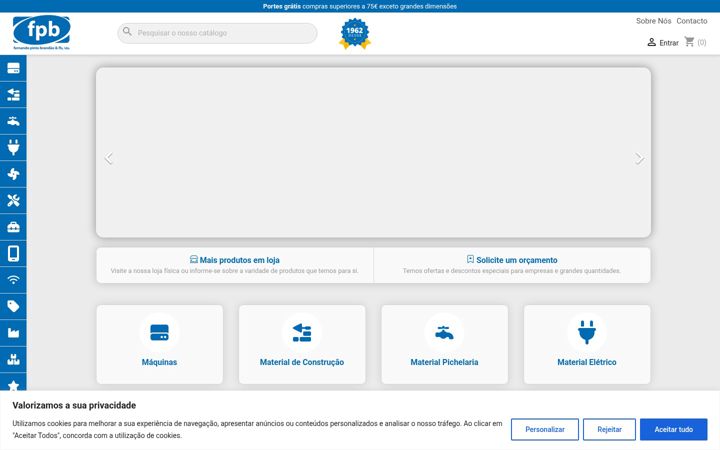This screenshot has height=450, width=720.
Task: Select the toolbox sidebar icon
Action: [13, 227]
